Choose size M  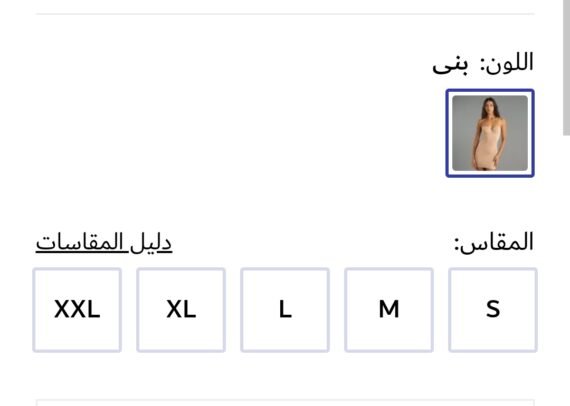[389, 310]
